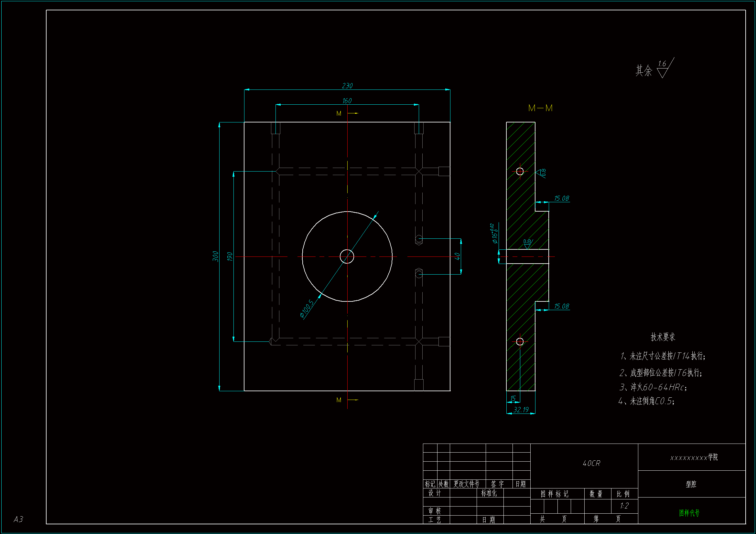Click the 160 dimension text
Screen dimensions: 756x534
(x=347, y=101)
